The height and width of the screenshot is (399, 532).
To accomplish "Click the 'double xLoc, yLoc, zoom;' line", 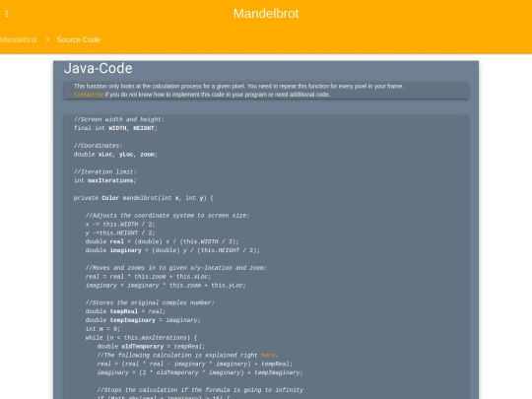I will [115, 155].
